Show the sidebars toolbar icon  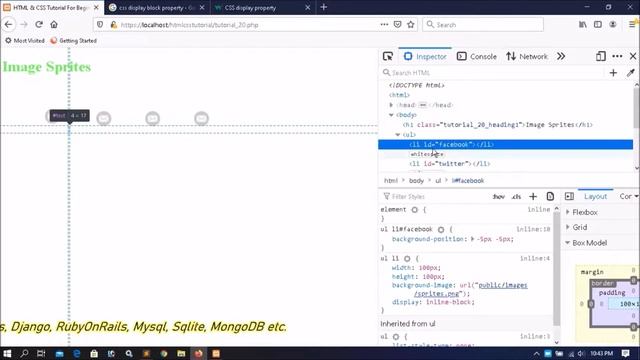point(598,24)
